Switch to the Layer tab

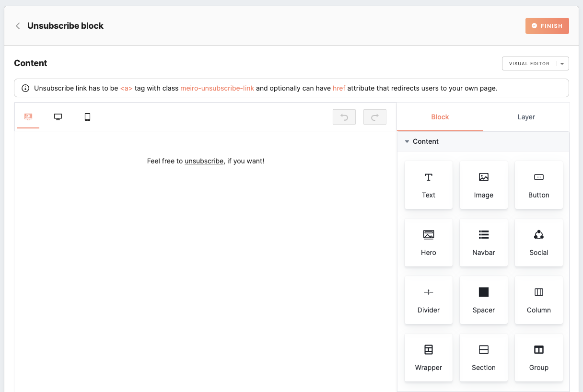tap(526, 117)
